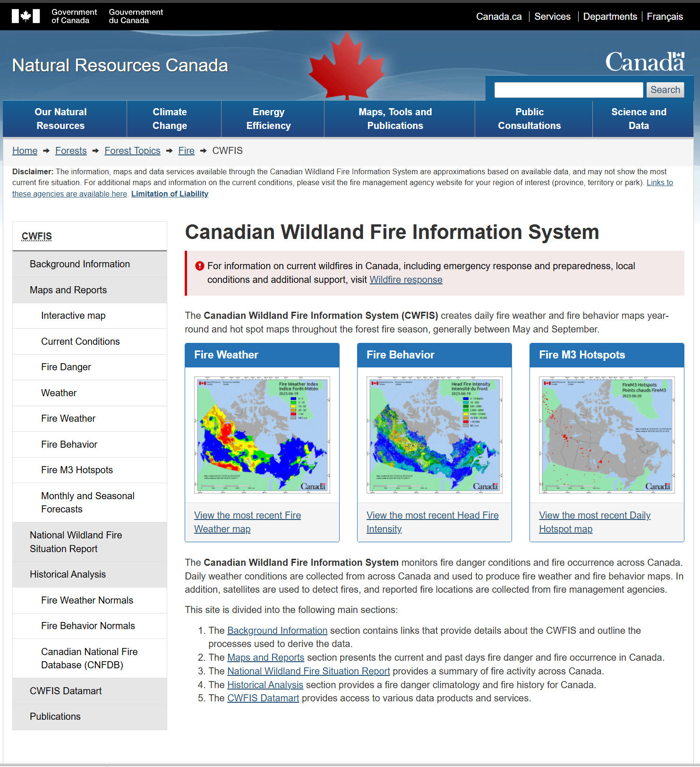This screenshot has width=700, height=767.
Task: View the most recent Head Fire Intensity
Action: tap(432, 522)
